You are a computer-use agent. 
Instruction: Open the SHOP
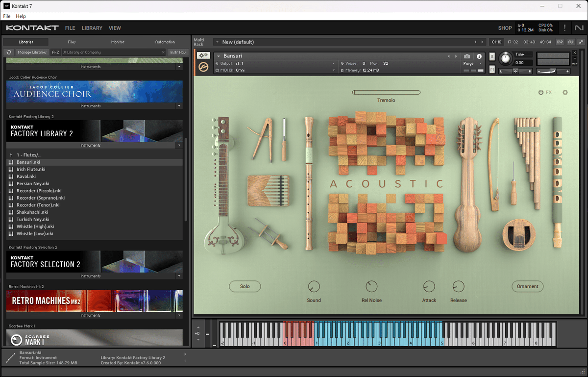click(x=505, y=28)
